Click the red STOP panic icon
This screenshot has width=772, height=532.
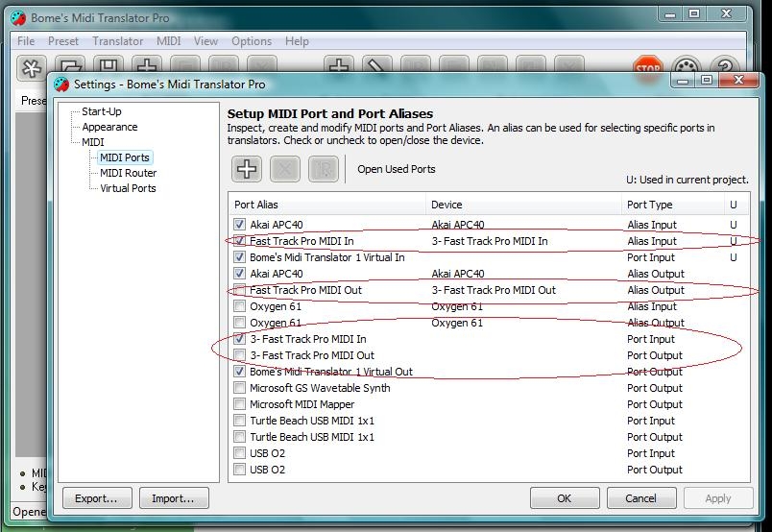coord(648,68)
